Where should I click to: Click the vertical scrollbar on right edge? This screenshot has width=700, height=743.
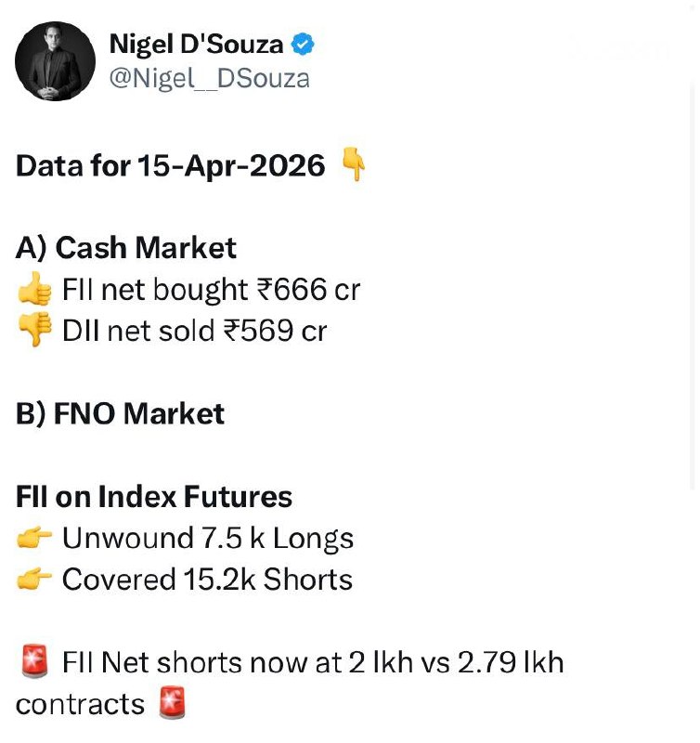(694, 279)
